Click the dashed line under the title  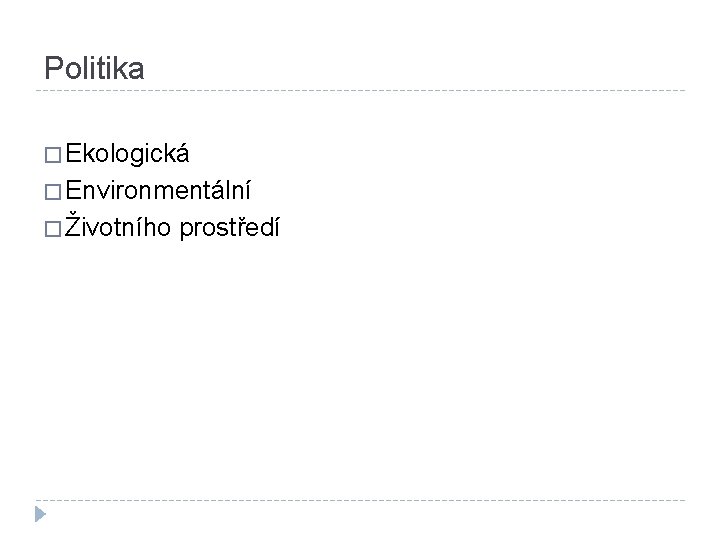pyautogui.click(x=360, y=91)
